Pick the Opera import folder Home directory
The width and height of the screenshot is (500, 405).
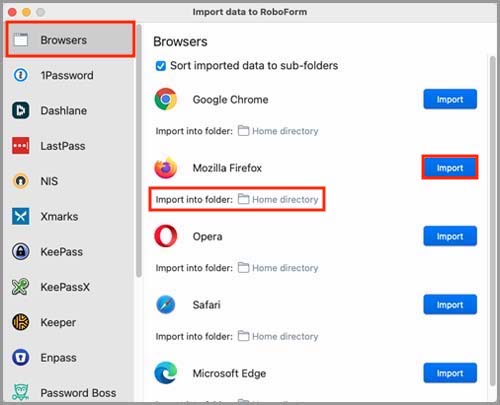point(278,268)
